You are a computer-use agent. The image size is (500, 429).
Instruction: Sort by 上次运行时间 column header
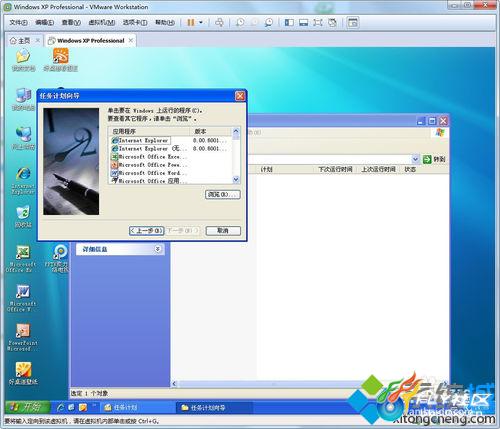click(378, 169)
